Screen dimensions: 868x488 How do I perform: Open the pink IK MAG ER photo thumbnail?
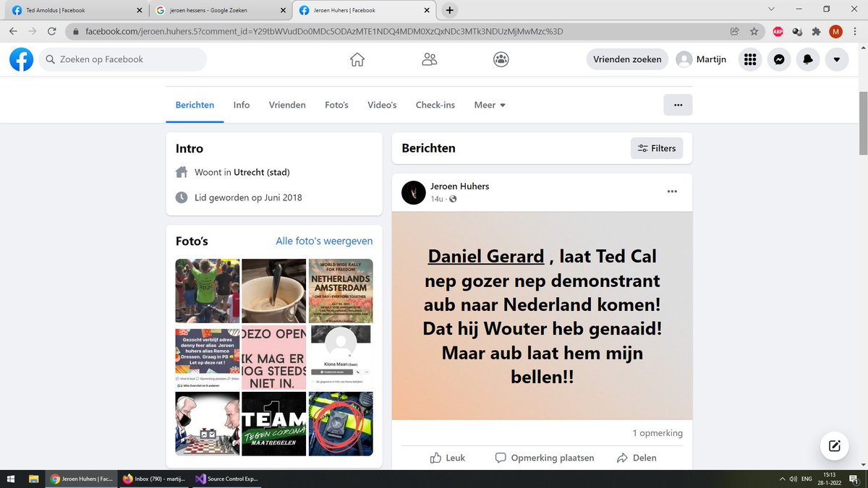point(274,358)
